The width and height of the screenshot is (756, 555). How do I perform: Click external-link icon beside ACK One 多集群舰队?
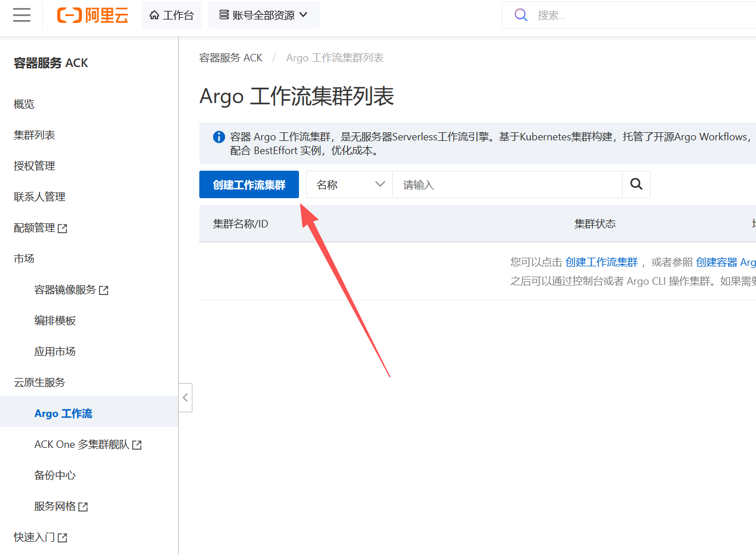[x=137, y=445]
